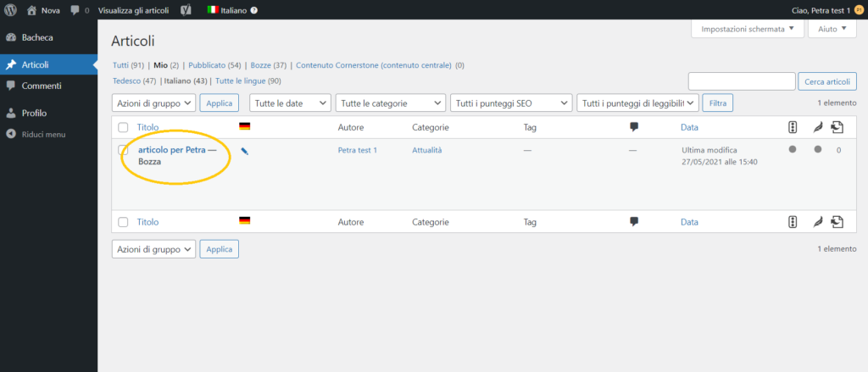Click the search articles input field
The width and height of the screenshot is (868, 372).
pyautogui.click(x=742, y=81)
